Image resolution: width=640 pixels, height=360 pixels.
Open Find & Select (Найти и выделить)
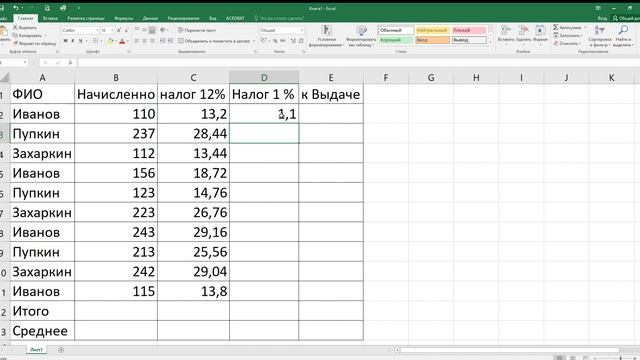[623, 36]
